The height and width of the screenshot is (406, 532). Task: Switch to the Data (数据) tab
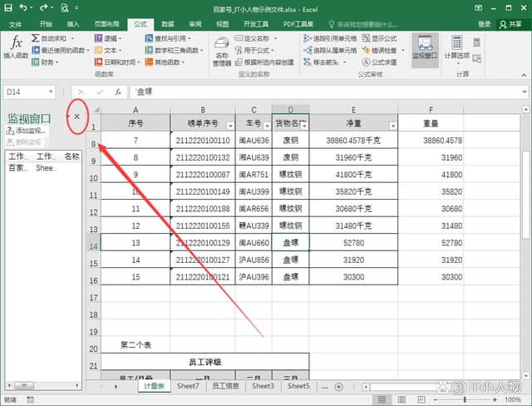pyautogui.click(x=168, y=24)
